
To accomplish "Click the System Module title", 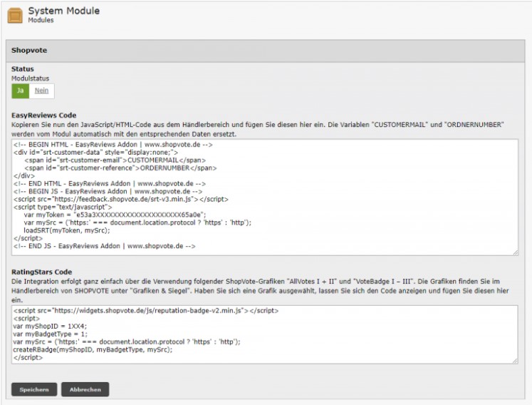I will point(64,11).
